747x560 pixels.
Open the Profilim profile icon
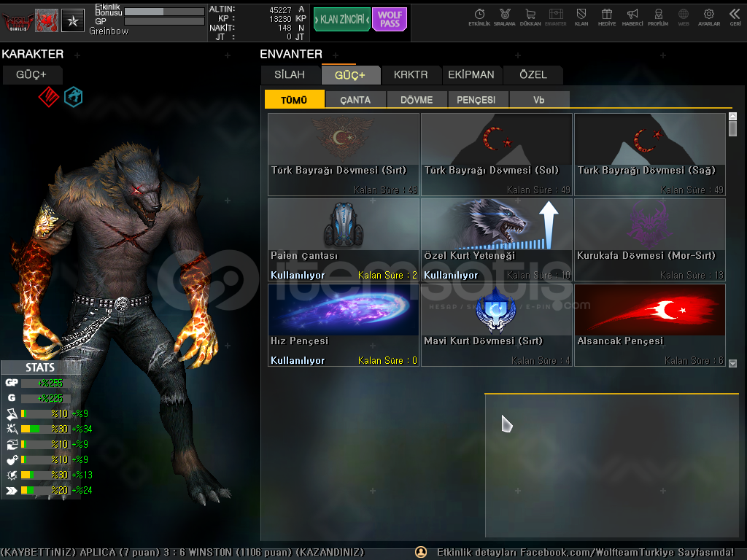click(658, 17)
